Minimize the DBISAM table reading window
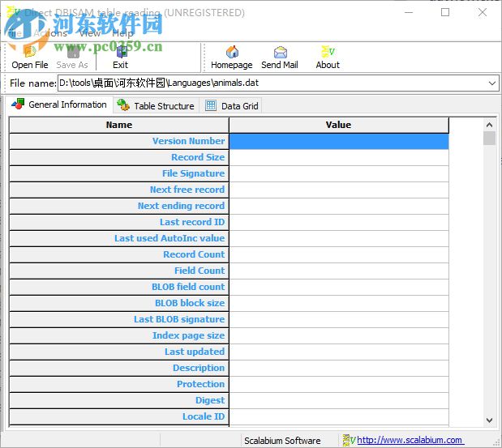 409,12
